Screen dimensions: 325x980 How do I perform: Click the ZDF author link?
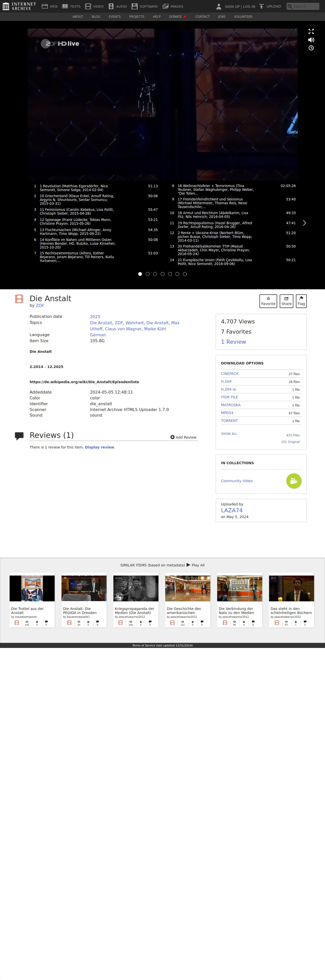click(40, 305)
